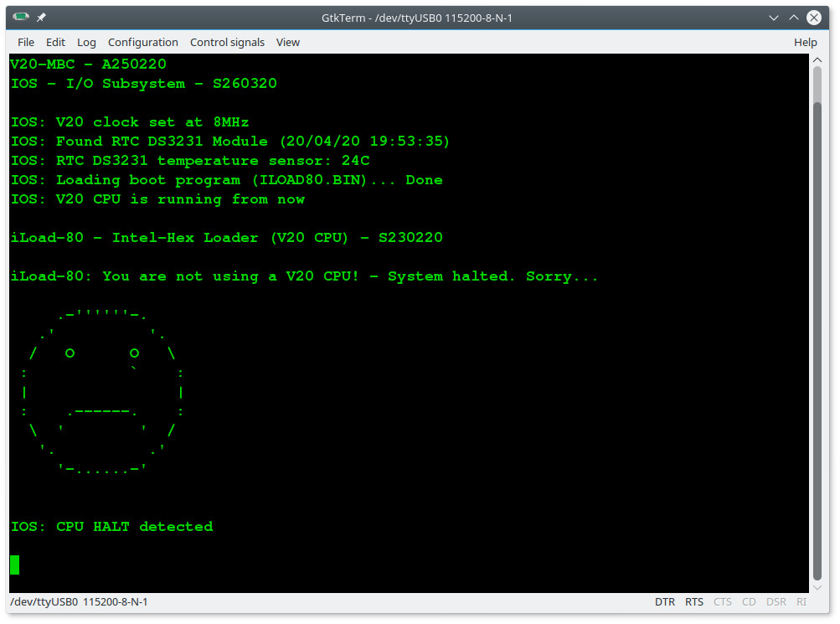This screenshot has height=624, width=840.
Task: Maximize the window with the up chevron
Action: click(793, 18)
